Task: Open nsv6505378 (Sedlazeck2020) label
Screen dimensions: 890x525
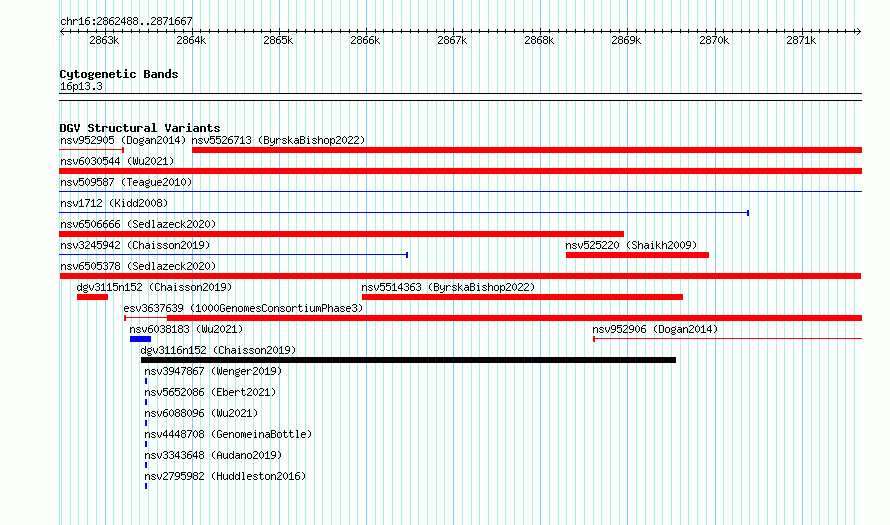Action: 138,266
